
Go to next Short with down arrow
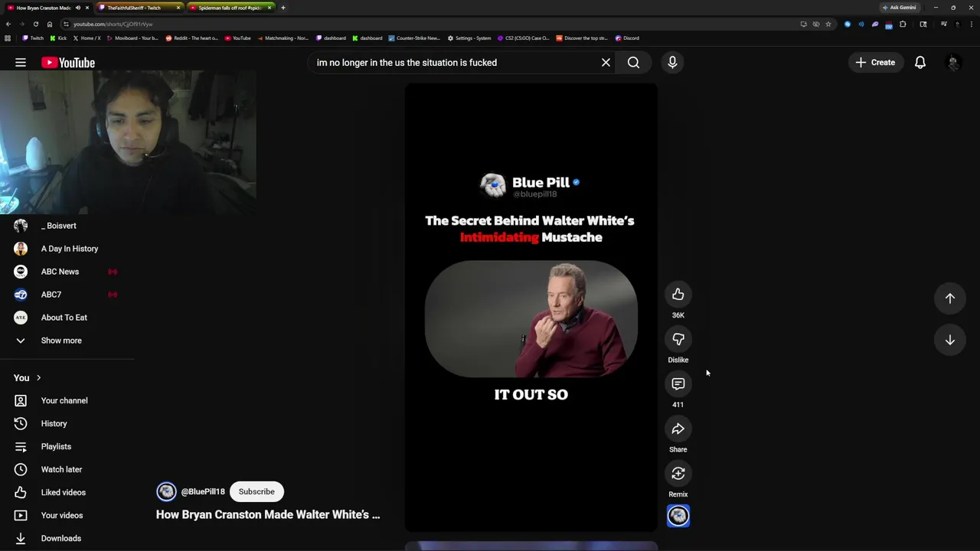pos(949,340)
